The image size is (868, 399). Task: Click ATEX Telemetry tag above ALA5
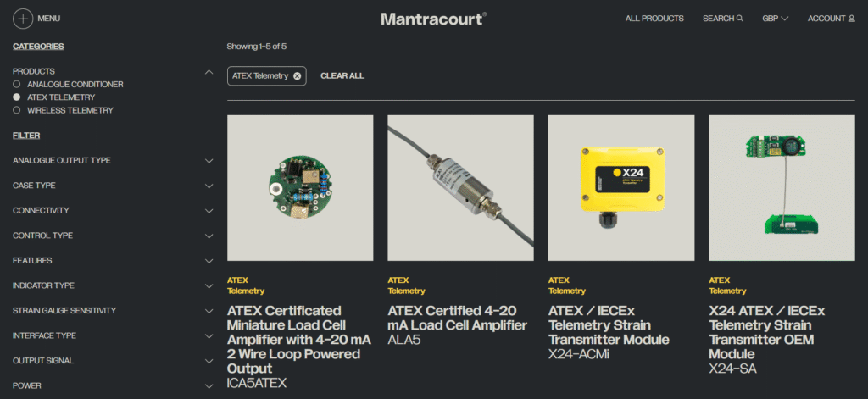click(406, 285)
